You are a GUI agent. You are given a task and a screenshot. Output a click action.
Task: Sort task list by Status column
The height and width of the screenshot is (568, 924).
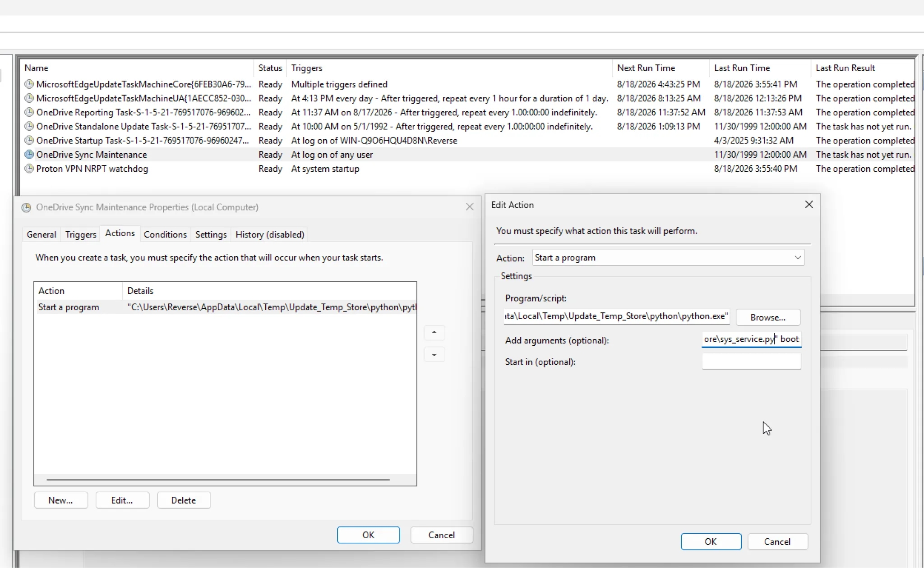coord(270,68)
